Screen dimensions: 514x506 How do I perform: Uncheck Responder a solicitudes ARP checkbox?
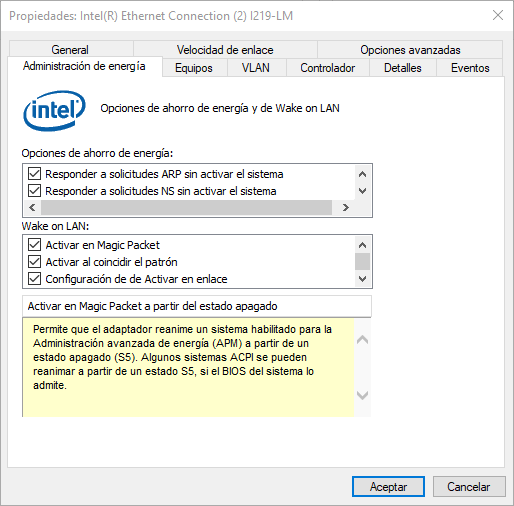click(x=34, y=174)
